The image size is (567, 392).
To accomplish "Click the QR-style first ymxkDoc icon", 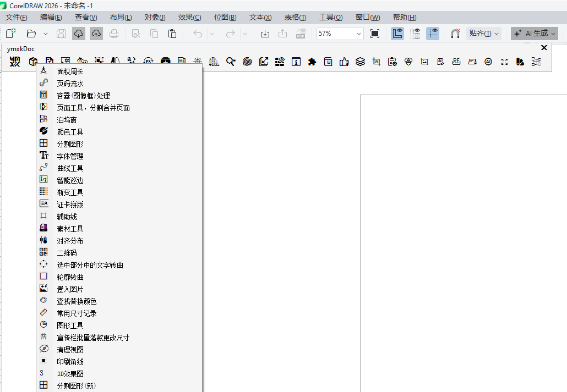I will 15,62.
